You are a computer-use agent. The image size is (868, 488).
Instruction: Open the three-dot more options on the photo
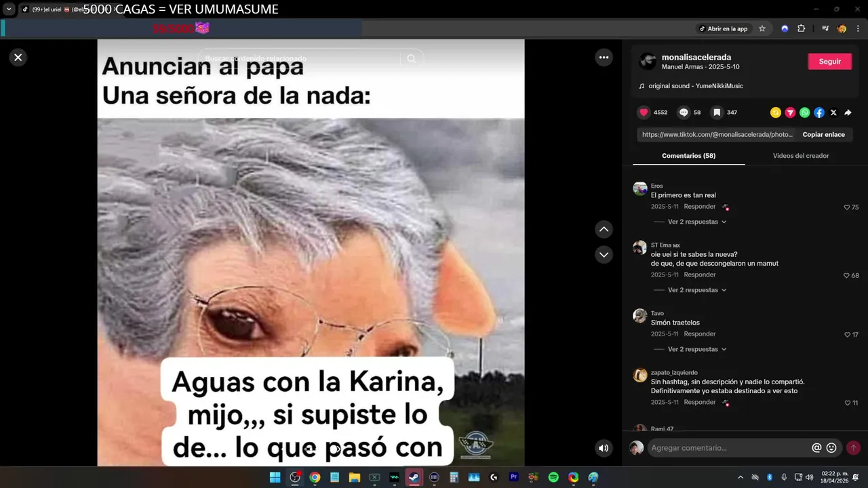[x=604, y=58]
